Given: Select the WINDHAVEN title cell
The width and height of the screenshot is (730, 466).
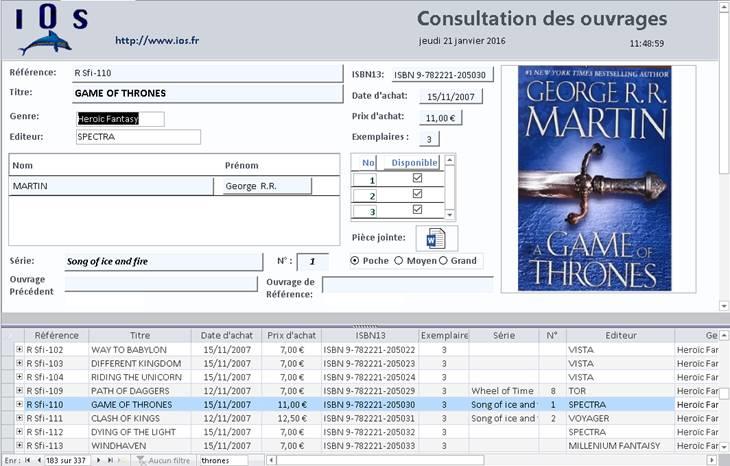Looking at the screenshot, I should pos(140,446).
